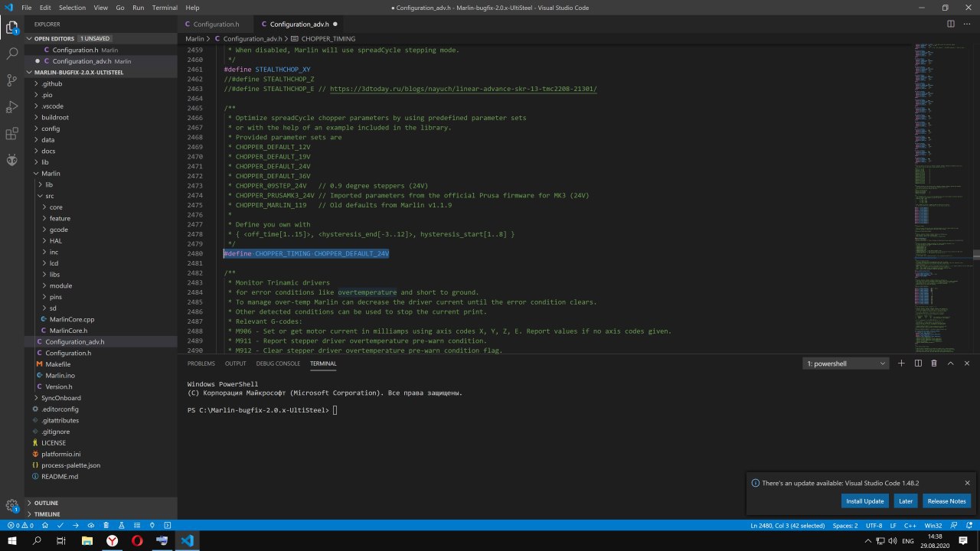Open the powershell terminal selector dropdown
The height and width of the screenshot is (551, 980).
point(846,364)
